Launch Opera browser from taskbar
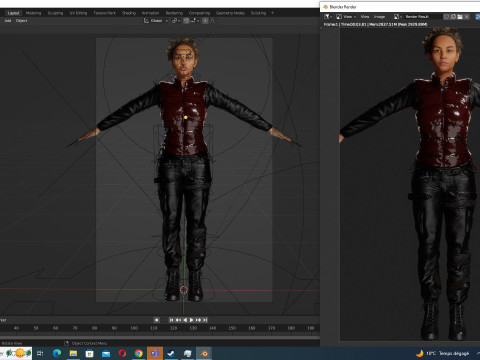The image size is (480, 360). point(122,353)
